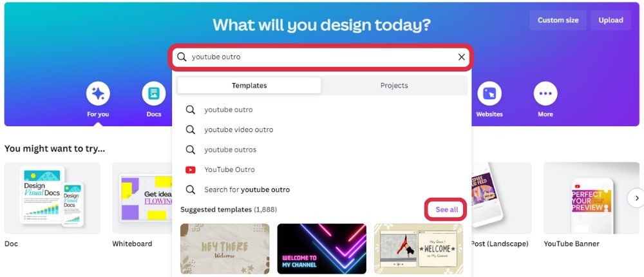The image size is (644, 277).
Task: Open See all suggested templates
Action: tap(447, 209)
